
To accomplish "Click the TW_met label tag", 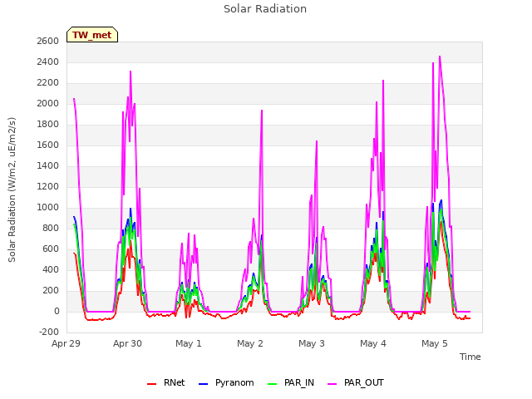I will pyautogui.click(x=92, y=35).
